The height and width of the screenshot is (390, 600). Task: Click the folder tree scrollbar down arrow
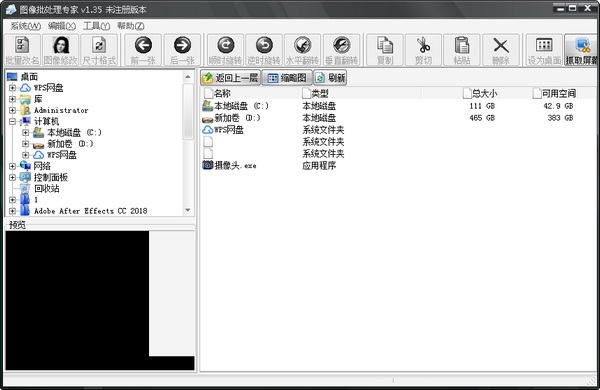(x=188, y=210)
